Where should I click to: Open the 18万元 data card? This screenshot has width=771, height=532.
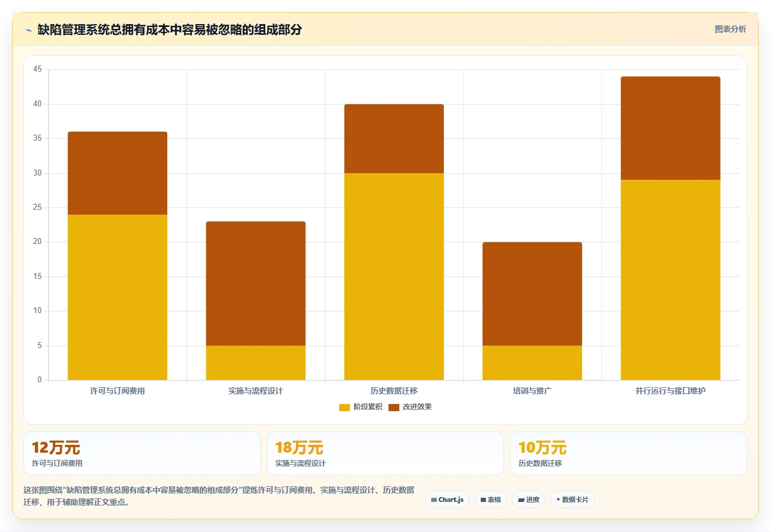(385, 453)
